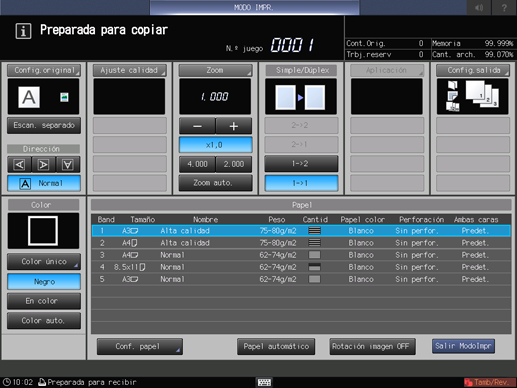The height and width of the screenshot is (388, 517).
Task: Select right-facing A direction icon
Action: click(x=43, y=164)
